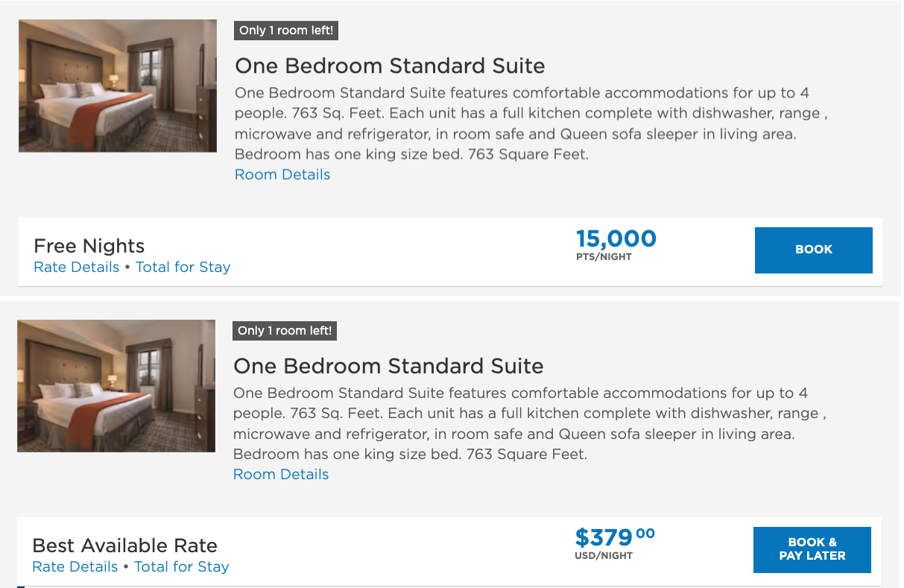This screenshot has width=904, height=588.
Task: Click One Bedroom Standard Suite title above Free Nights
Action: click(390, 66)
